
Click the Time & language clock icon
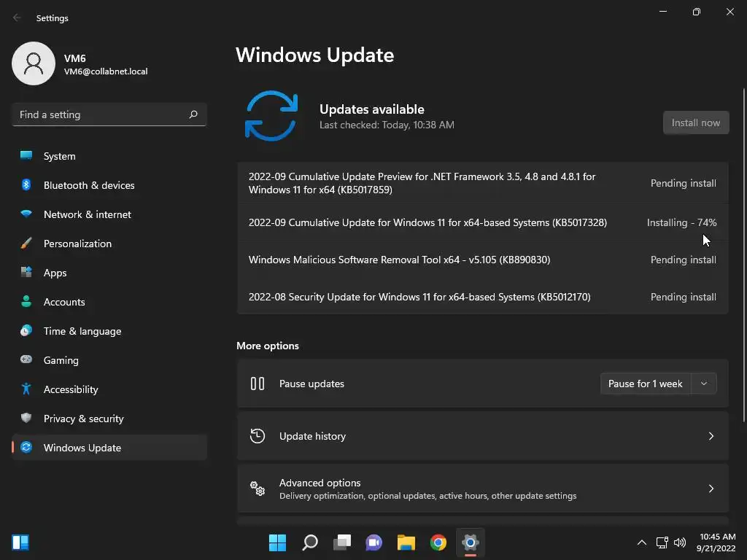26,330
